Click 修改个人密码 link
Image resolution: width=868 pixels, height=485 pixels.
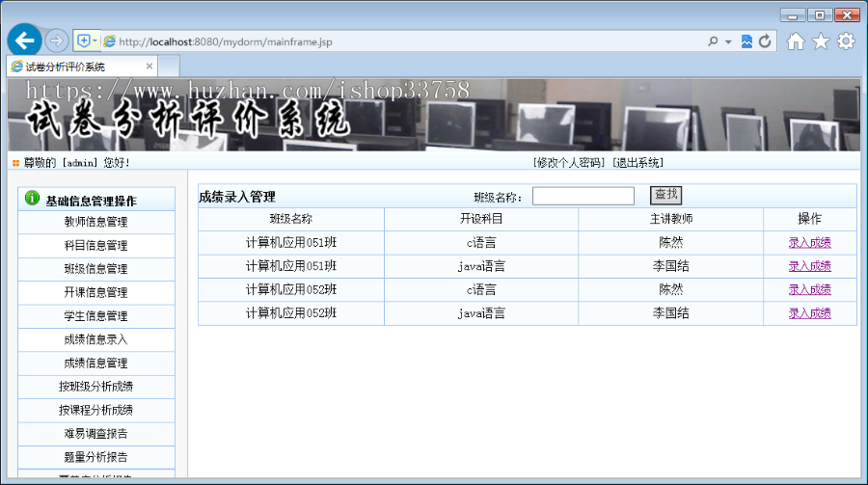570,163
